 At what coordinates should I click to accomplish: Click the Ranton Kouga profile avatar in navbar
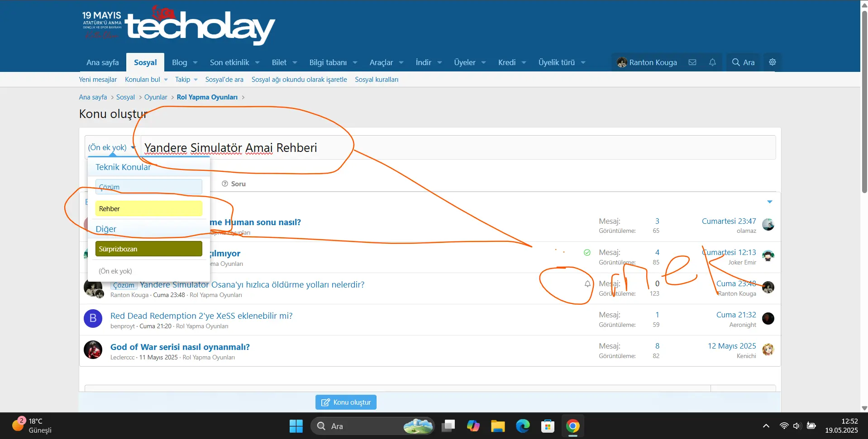pyautogui.click(x=622, y=62)
